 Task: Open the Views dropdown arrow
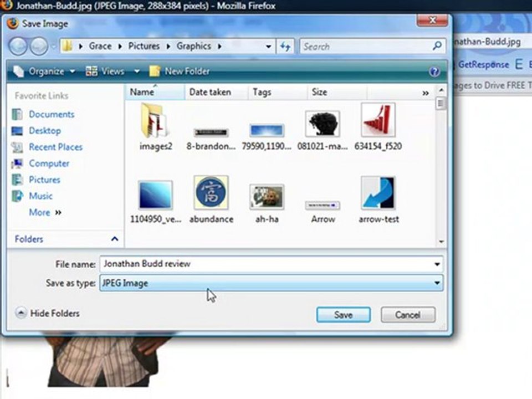[x=136, y=71]
